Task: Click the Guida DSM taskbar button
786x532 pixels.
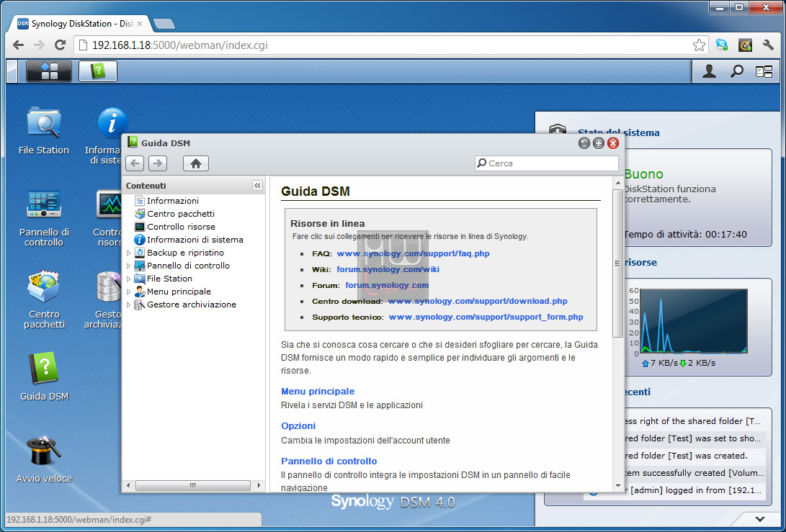Action: pyautogui.click(x=98, y=71)
